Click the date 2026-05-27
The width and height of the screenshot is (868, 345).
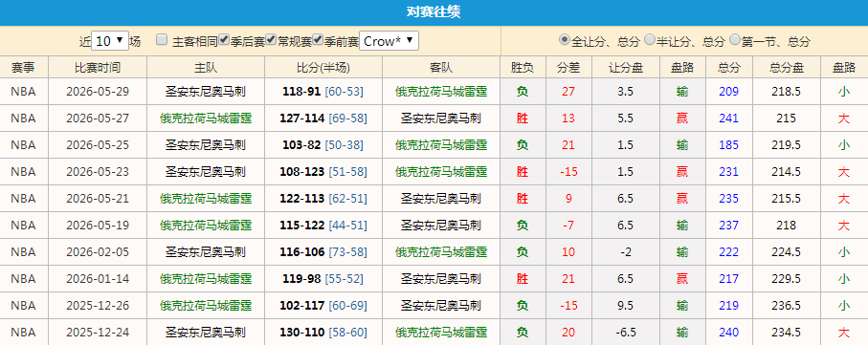(98, 119)
